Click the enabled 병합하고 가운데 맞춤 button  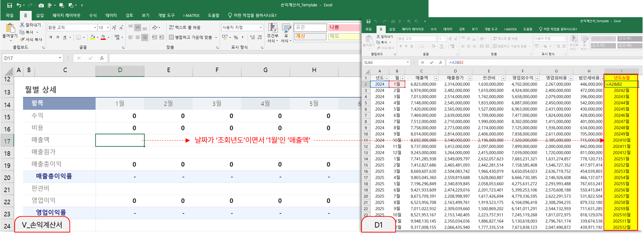click(190, 37)
